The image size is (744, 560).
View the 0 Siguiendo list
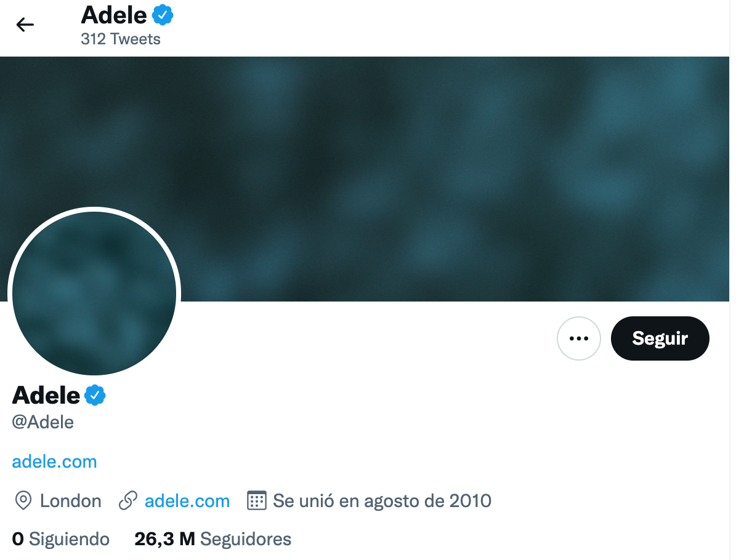point(60,540)
